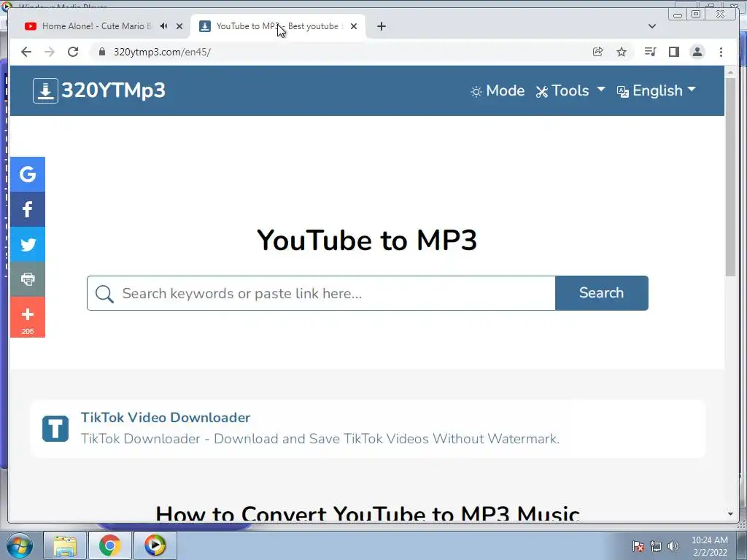This screenshot has width=747, height=560.
Task: Share via the Twitter sidebar icon
Action: click(x=28, y=245)
